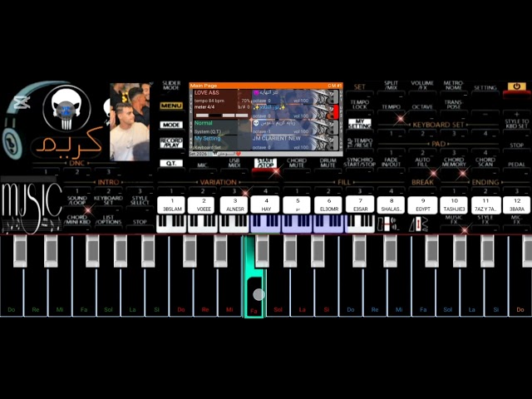
Task: Toggle AUTO FILL
Action: click(x=422, y=162)
